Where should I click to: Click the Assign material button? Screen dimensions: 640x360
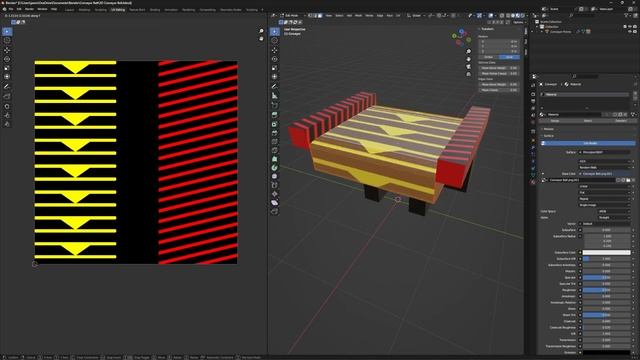[555, 121]
